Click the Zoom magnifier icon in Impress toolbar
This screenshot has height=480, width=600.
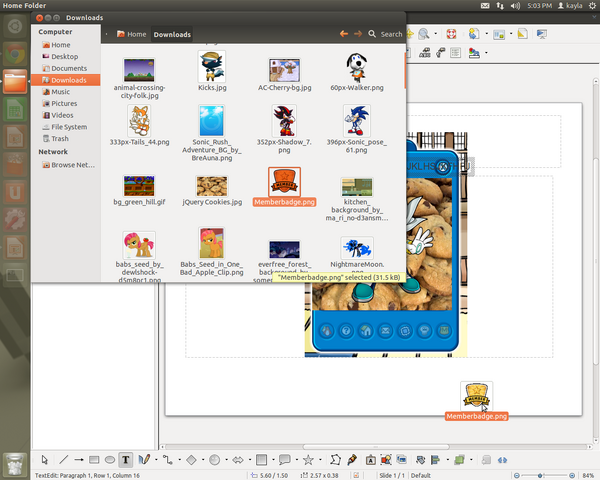424,34
